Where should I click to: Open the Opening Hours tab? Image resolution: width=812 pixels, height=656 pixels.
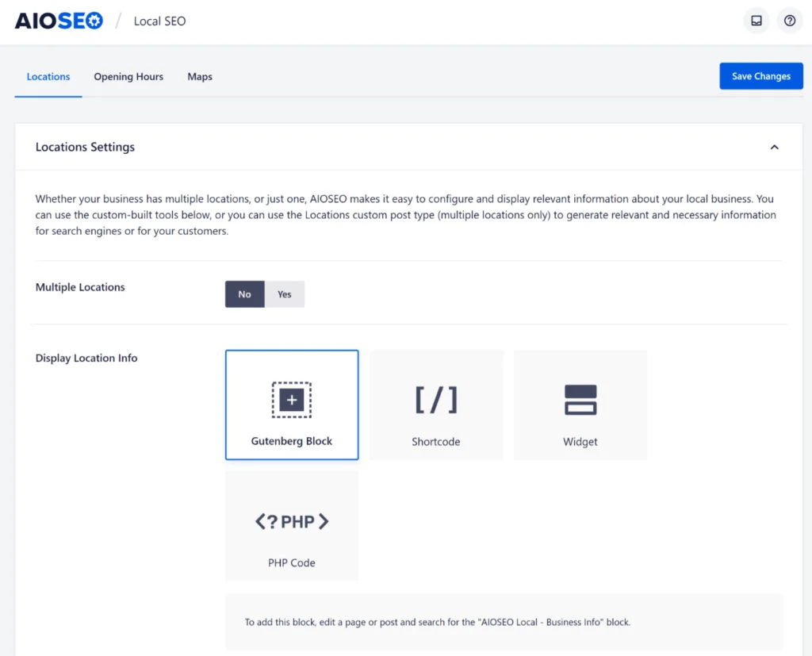[128, 77]
